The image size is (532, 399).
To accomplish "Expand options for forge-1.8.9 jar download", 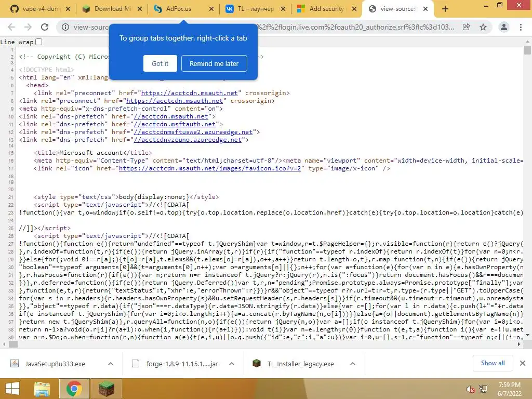I will (x=232, y=364).
